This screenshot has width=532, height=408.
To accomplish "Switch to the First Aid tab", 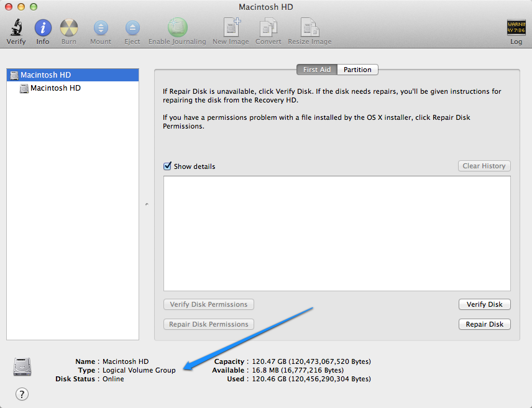I will [x=317, y=70].
